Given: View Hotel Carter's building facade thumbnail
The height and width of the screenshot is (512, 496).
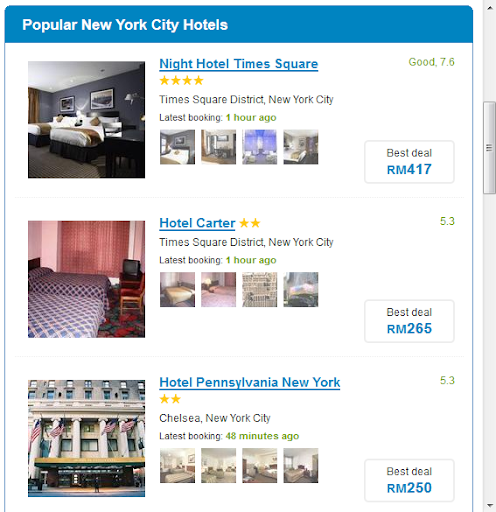Looking at the screenshot, I should point(259,289).
